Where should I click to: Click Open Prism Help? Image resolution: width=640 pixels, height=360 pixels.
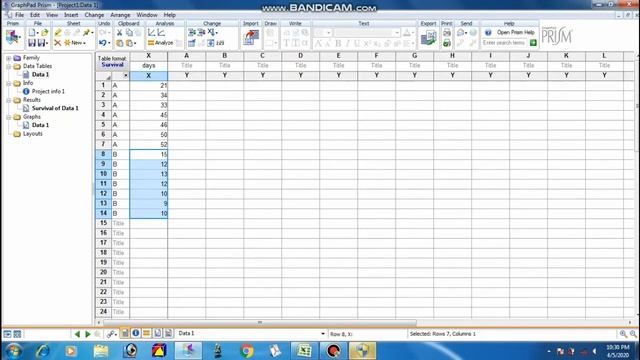point(515,32)
